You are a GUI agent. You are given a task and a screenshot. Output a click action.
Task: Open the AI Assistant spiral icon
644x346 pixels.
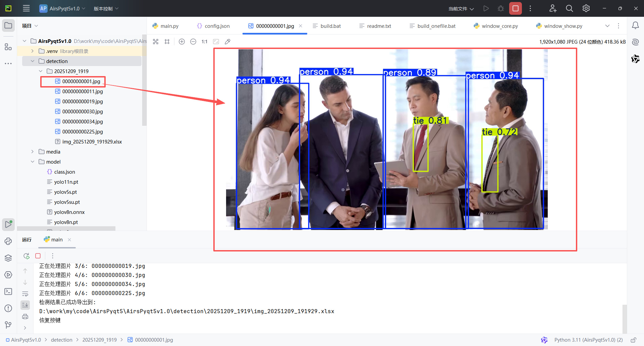pos(635,42)
